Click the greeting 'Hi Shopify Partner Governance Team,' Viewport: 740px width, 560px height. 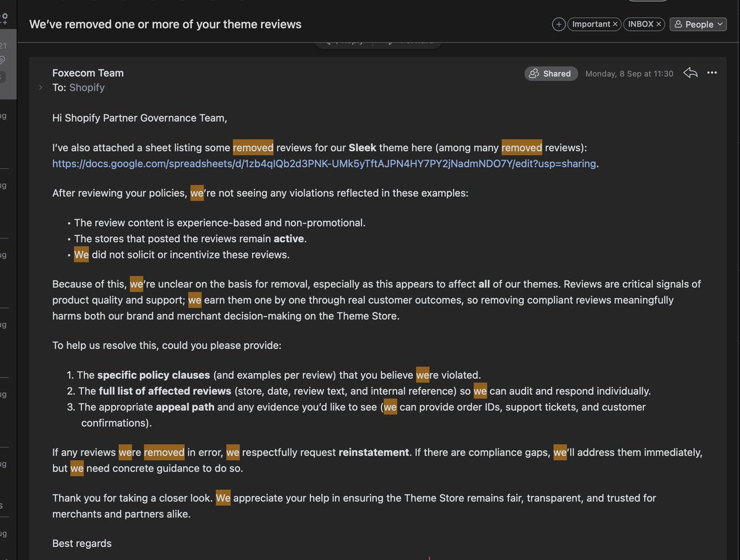[x=139, y=118]
